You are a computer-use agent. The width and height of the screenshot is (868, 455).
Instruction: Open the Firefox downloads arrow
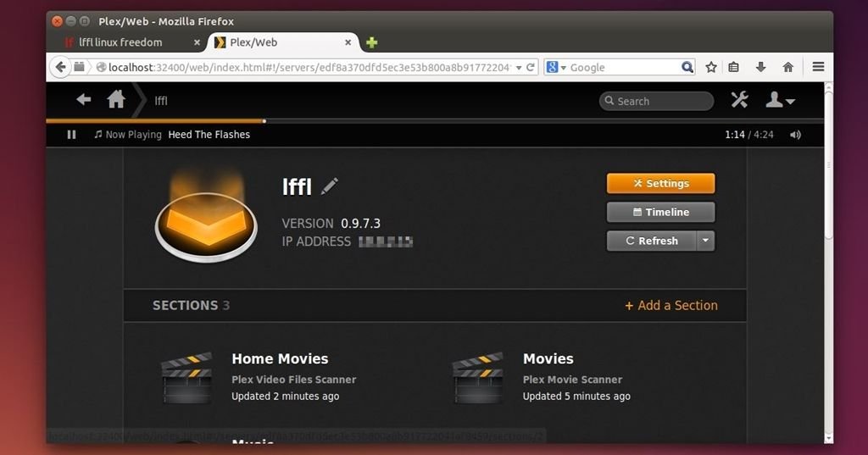[x=760, y=67]
